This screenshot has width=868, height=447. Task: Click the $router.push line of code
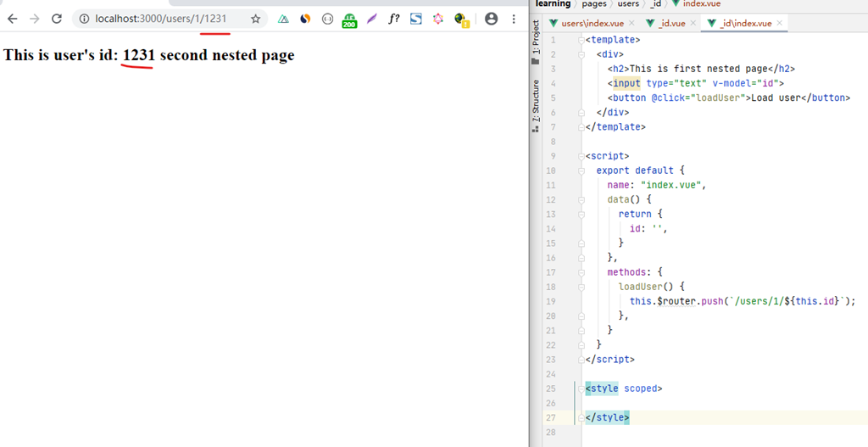743,301
